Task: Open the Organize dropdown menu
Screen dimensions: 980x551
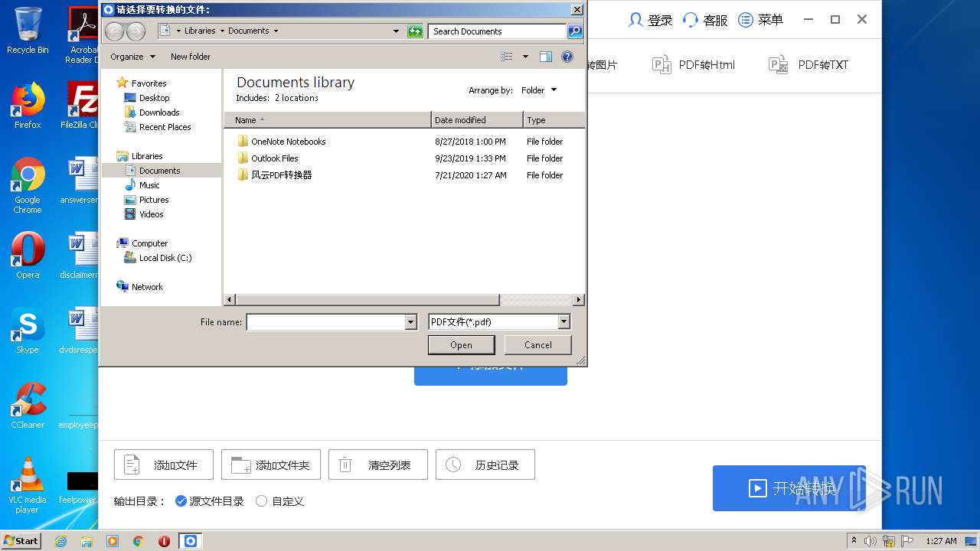Action: point(132,57)
